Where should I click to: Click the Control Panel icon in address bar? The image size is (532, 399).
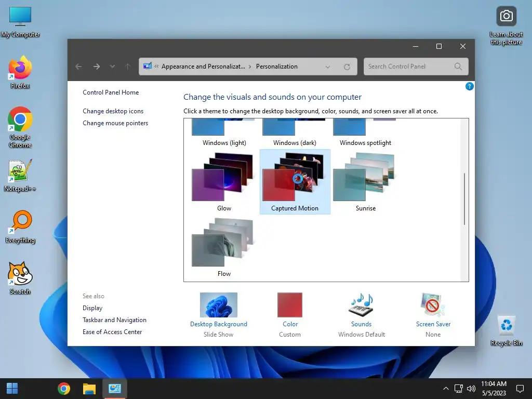pyautogui.click(x=148, y=66)
